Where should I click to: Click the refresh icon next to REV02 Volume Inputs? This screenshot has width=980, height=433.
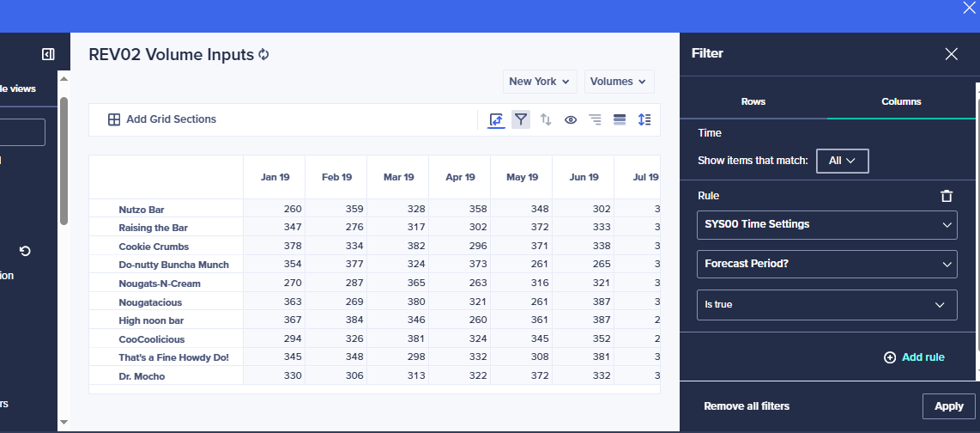263,54
